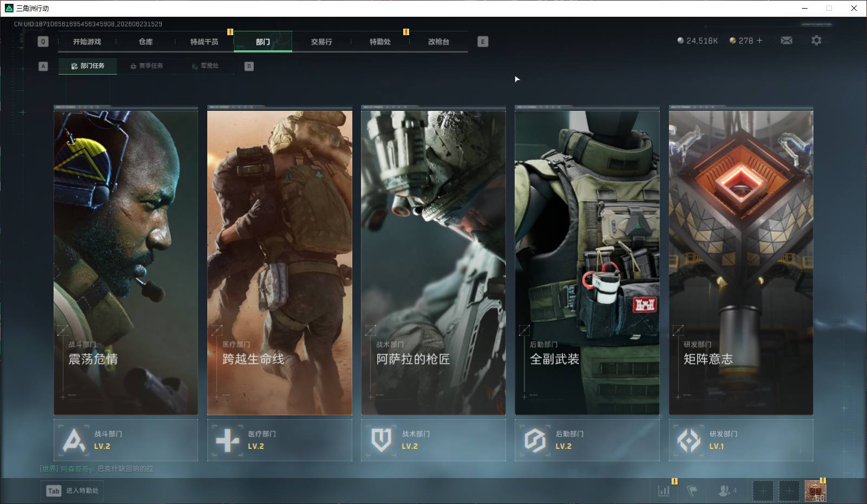
Task: Click the expand icon on 跨越生命线 card
Action: (x=217, y=330)
